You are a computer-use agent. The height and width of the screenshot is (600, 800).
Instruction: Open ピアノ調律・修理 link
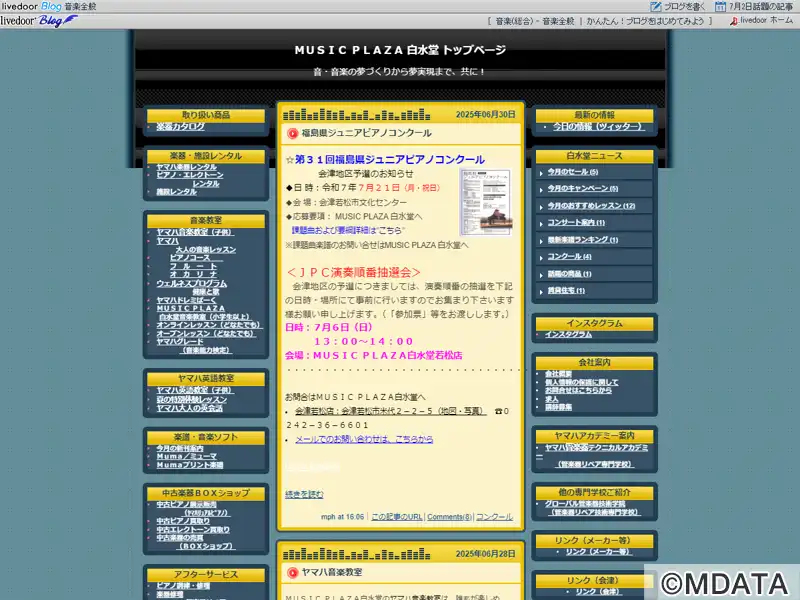point(183,586)
